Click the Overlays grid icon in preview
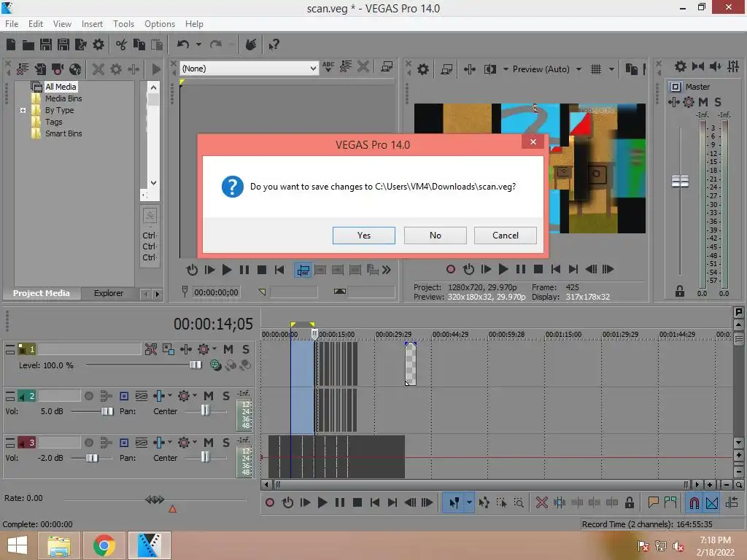The width and height of the screenshot is (747, 560). point(596,69)
